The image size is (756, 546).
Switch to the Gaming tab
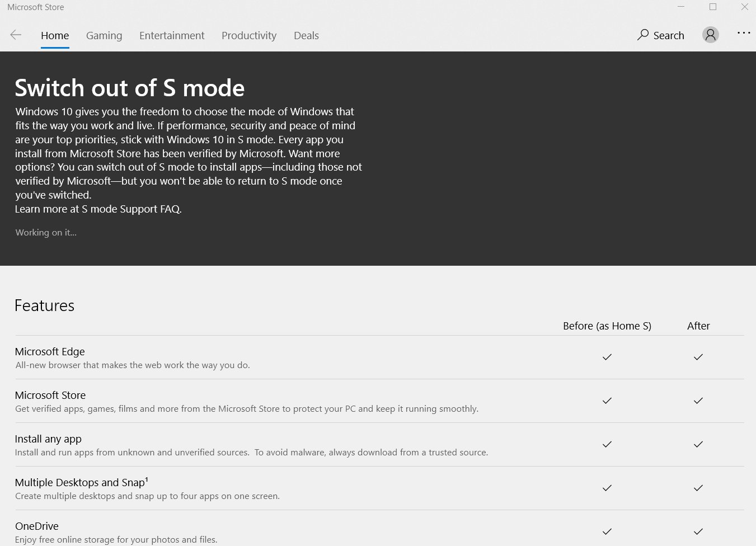(x=104, y=35)
